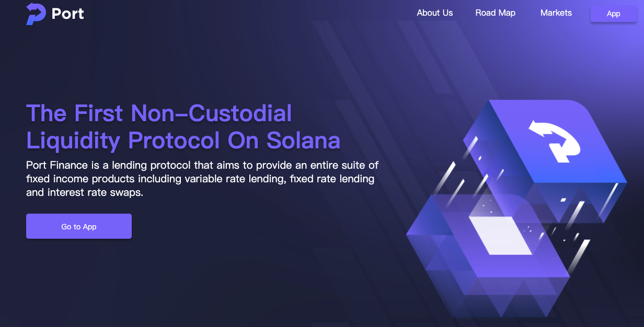Click the Port logo icon
Screen dimensions: 644x327
point(36,14)
